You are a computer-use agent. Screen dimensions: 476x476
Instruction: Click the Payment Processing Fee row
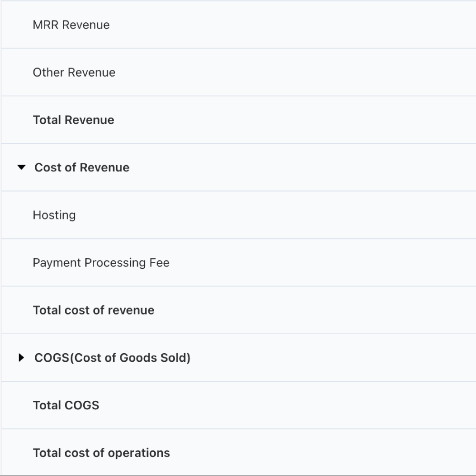pyautogui.click(x=101, y=262)
